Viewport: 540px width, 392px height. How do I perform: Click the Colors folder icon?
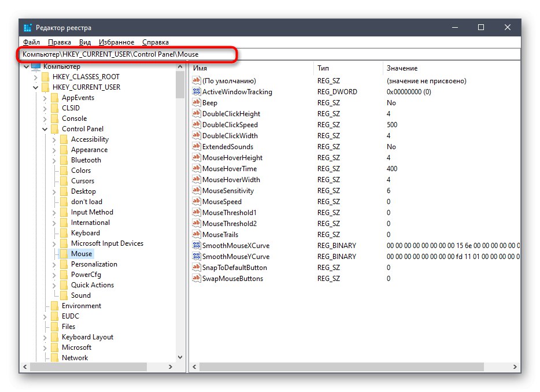64,171
